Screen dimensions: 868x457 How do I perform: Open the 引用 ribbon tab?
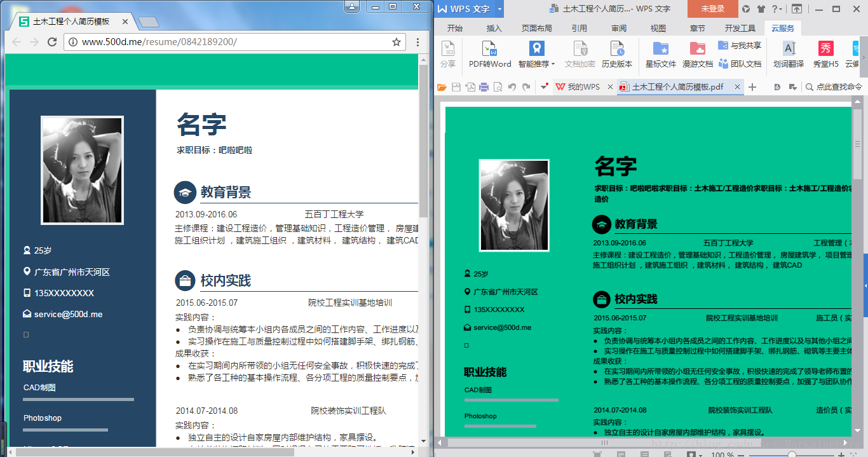click(580, 28)
